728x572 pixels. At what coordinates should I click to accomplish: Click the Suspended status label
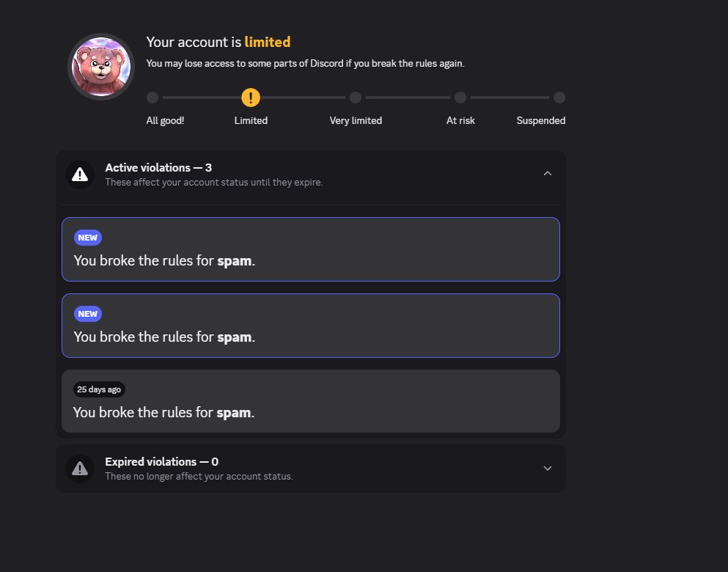[x=541, y=121]
